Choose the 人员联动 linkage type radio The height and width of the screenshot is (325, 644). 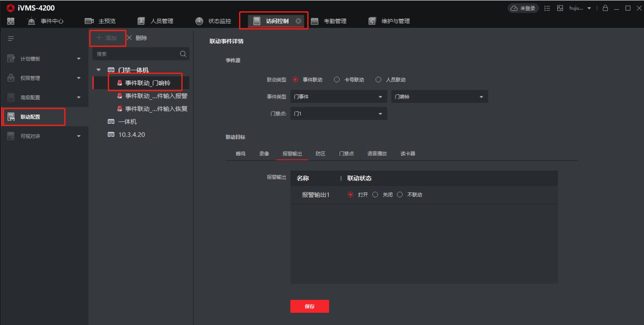tap(378, 79)
